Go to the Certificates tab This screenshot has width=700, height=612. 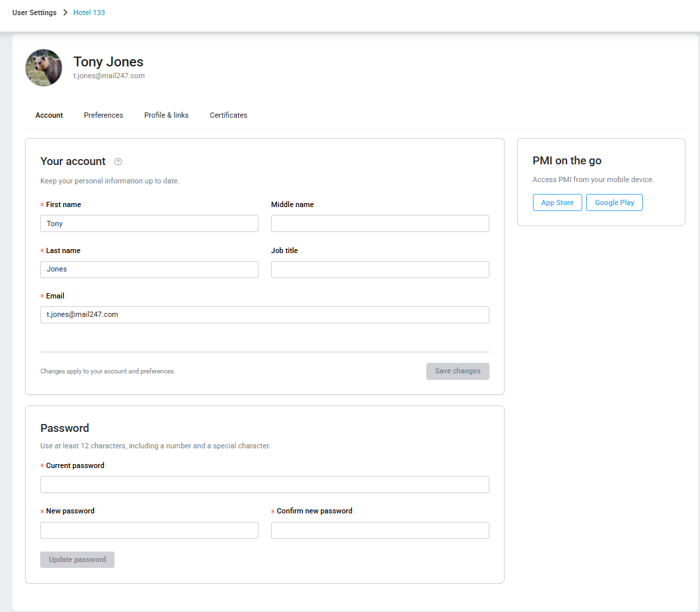(228, 115)
